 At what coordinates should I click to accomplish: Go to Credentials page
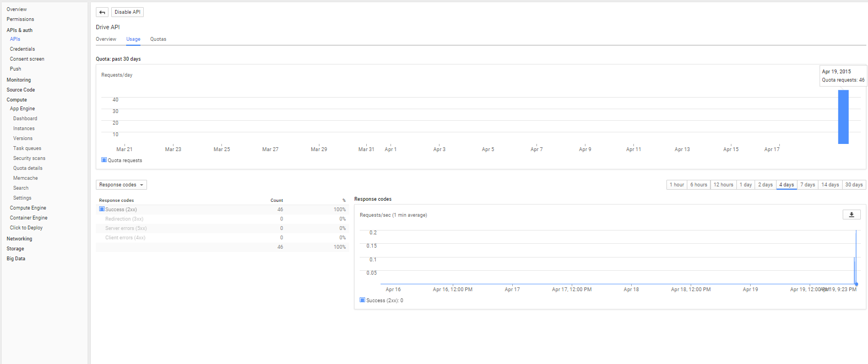click(22, 49)
